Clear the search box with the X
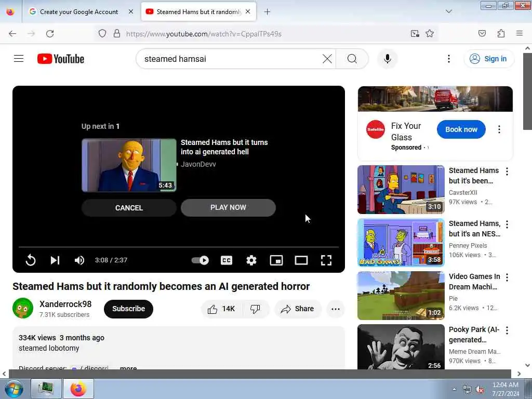Image resolution: width=532 pixels, height=399 pixels. (x=327, y=59)
